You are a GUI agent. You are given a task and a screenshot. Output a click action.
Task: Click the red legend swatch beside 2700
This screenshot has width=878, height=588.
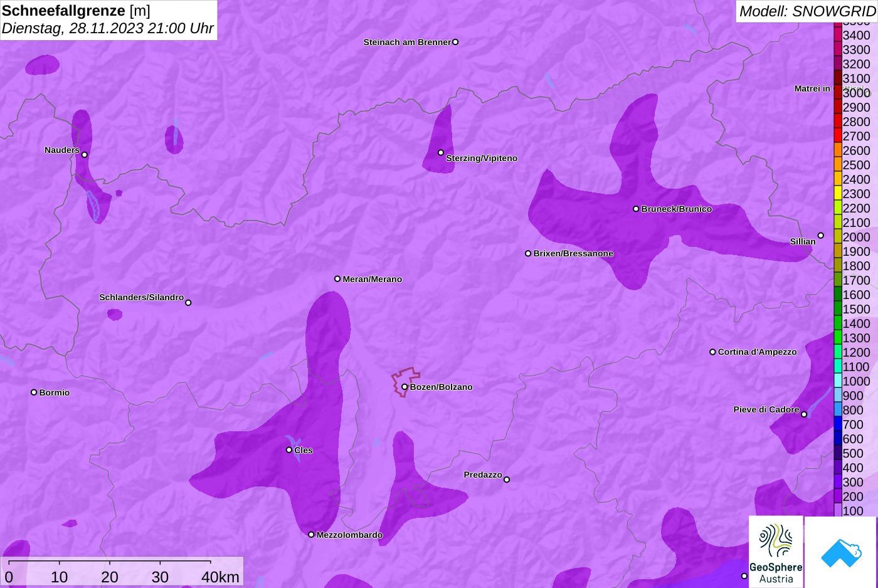point(838,135)
